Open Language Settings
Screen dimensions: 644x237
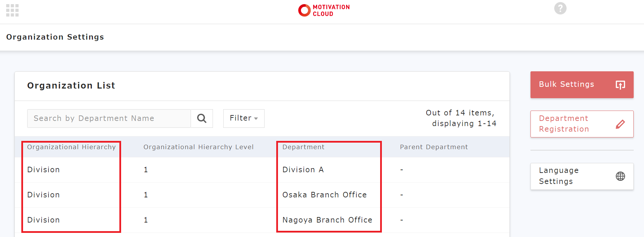pos(582,176)
